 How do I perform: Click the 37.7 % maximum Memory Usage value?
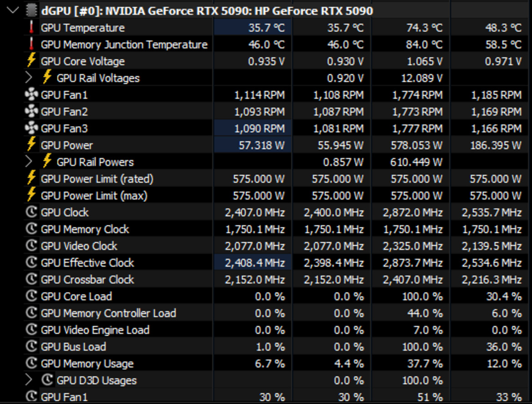[425, 363]
